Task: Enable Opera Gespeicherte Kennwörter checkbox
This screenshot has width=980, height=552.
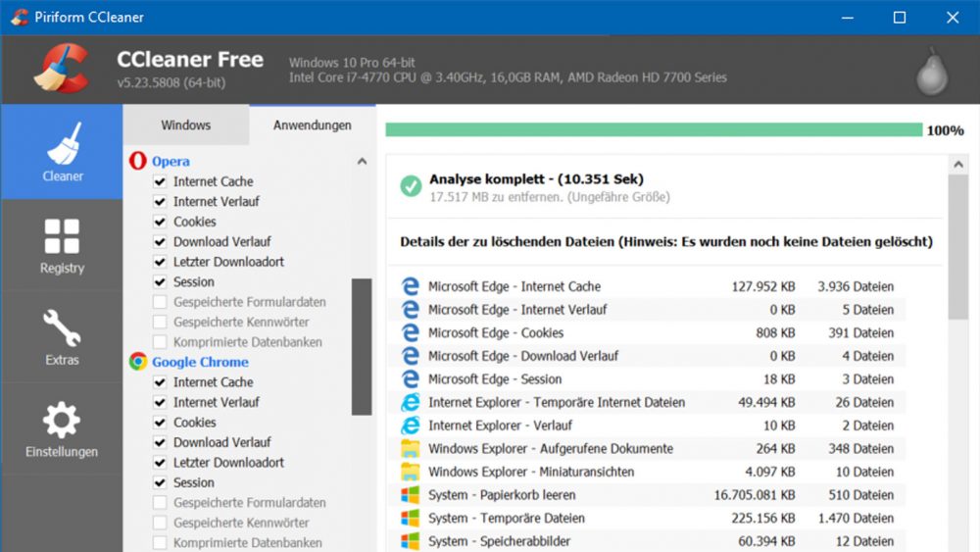Action: (160, 322)
